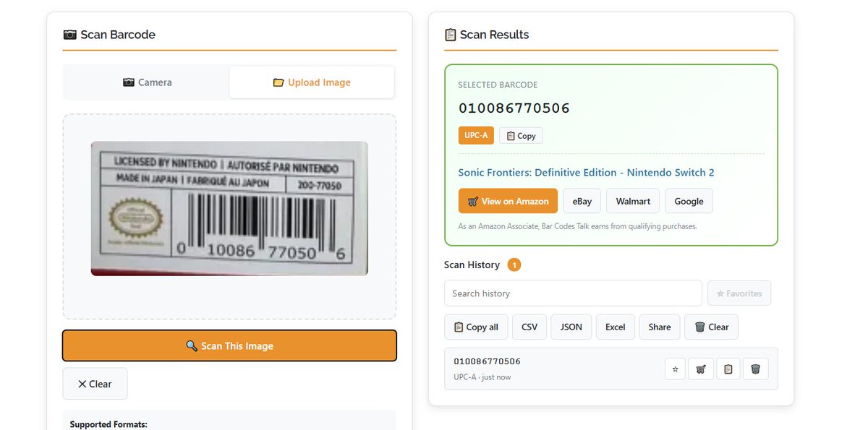
Task: Star the 010086770506 history entry
Action: point(675,369)
